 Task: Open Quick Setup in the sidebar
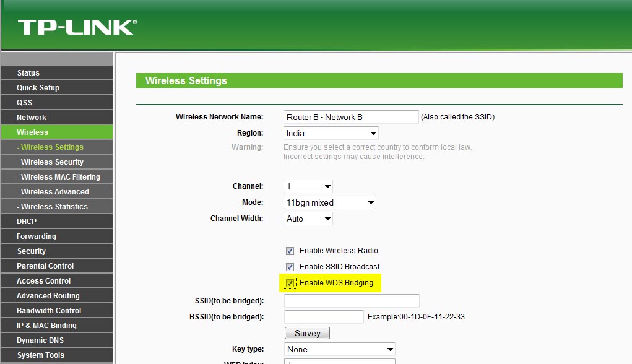tap(57, 88)
